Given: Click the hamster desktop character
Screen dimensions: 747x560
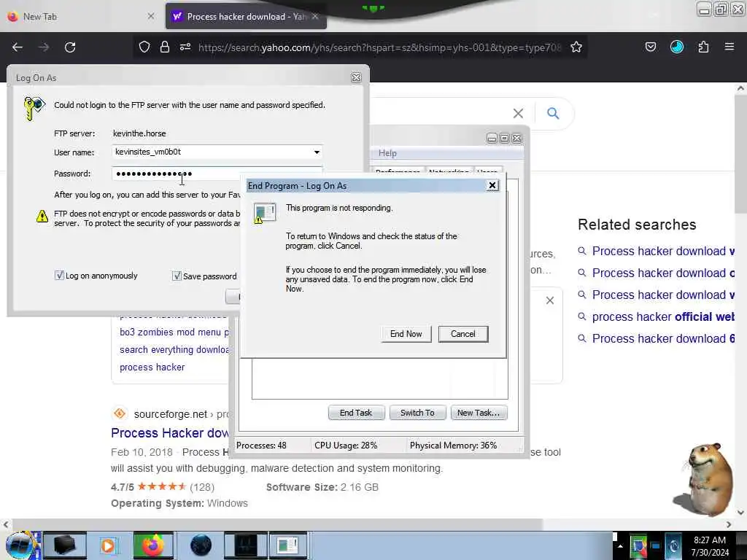Looking at the screenshot, I should (704, 479).
